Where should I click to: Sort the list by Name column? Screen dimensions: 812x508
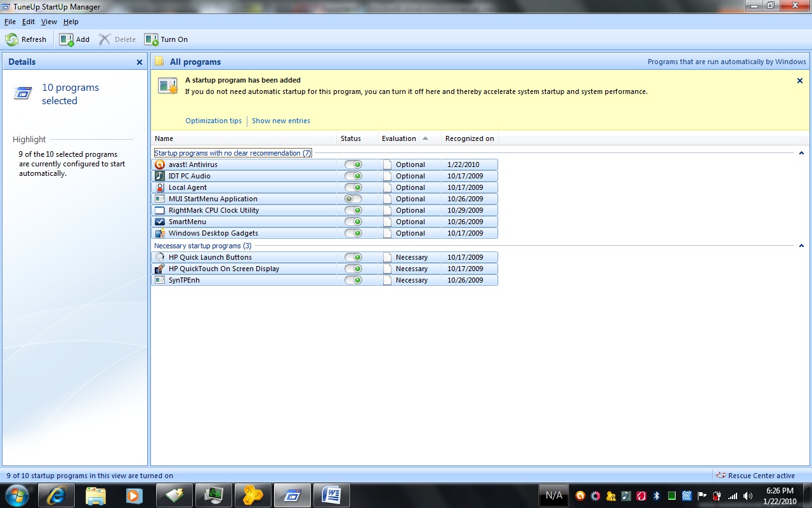point(244,138)
